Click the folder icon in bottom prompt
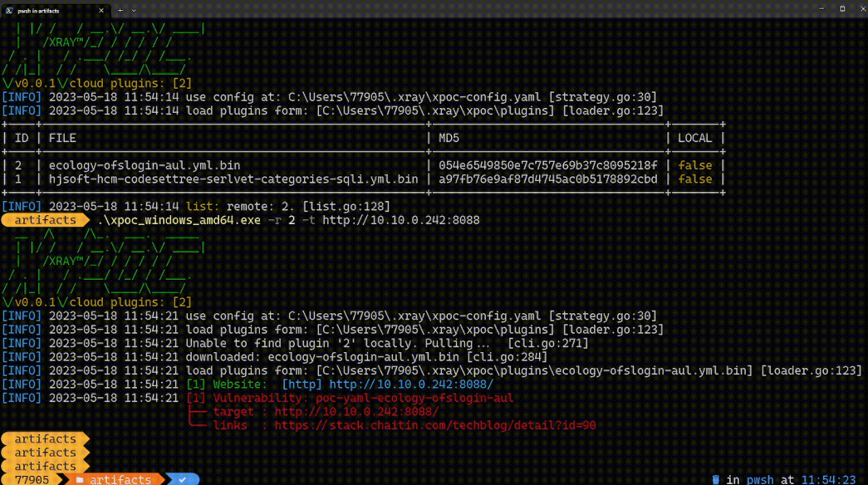Viewport: 868px width, 485px height. tap(80, 480)
